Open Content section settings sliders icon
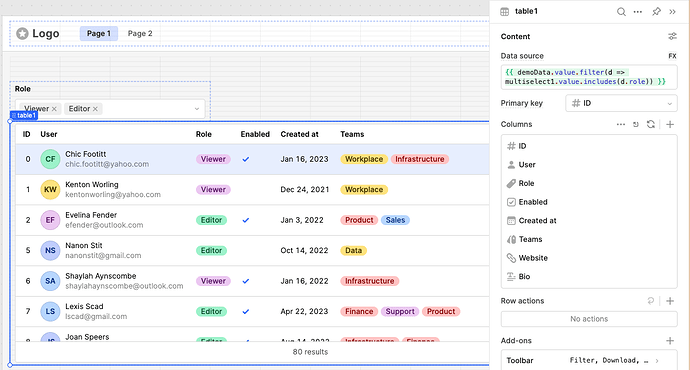Screen dimensions: 690x370 pyautogui.click(x=672, y=37)
